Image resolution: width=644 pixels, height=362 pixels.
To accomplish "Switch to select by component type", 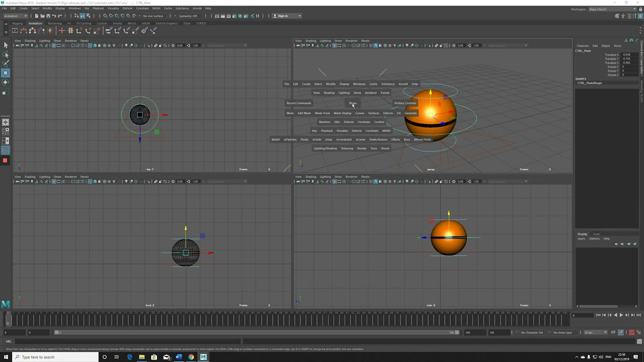I will coord(88,16).
